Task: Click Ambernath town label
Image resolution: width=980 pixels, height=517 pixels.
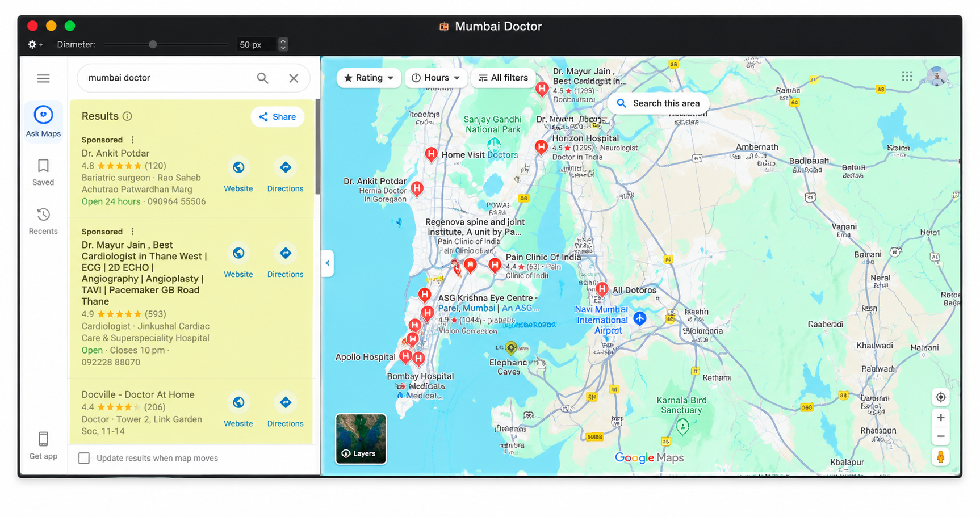Action: pyautogui.click(x=757, y=147)
